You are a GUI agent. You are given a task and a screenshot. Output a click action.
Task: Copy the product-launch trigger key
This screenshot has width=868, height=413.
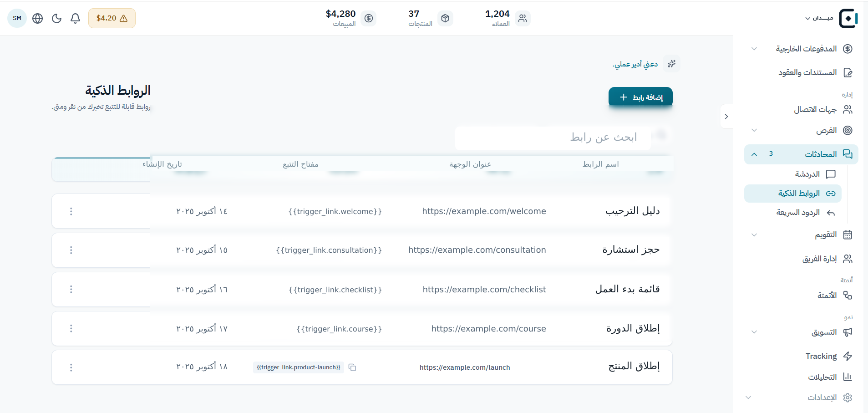pyautogui.click(x=352, y=367)
